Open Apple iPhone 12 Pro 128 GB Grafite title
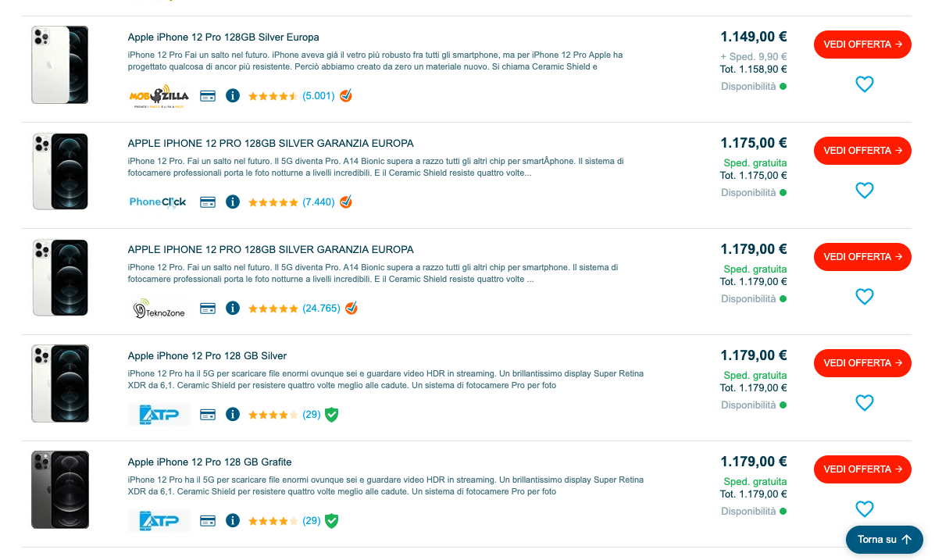The image size is (935, 560). pyautogui.click(x=209, y=462)
